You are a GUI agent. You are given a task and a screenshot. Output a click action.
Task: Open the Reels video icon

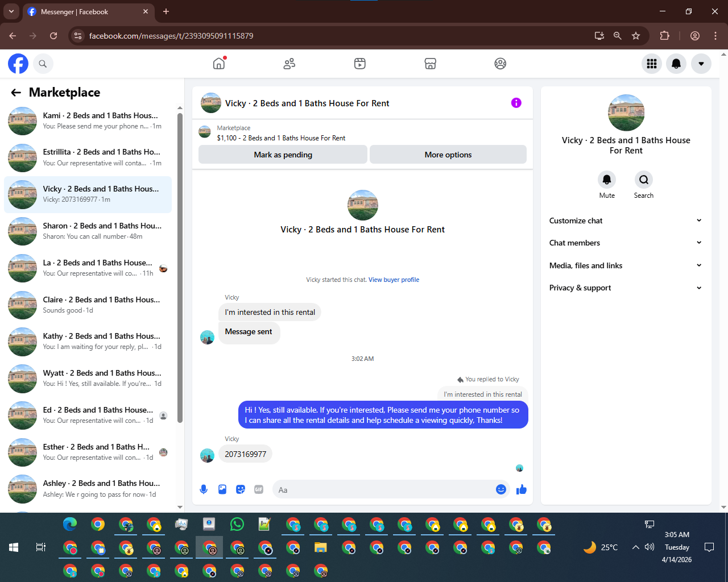[x=360, y=64]
